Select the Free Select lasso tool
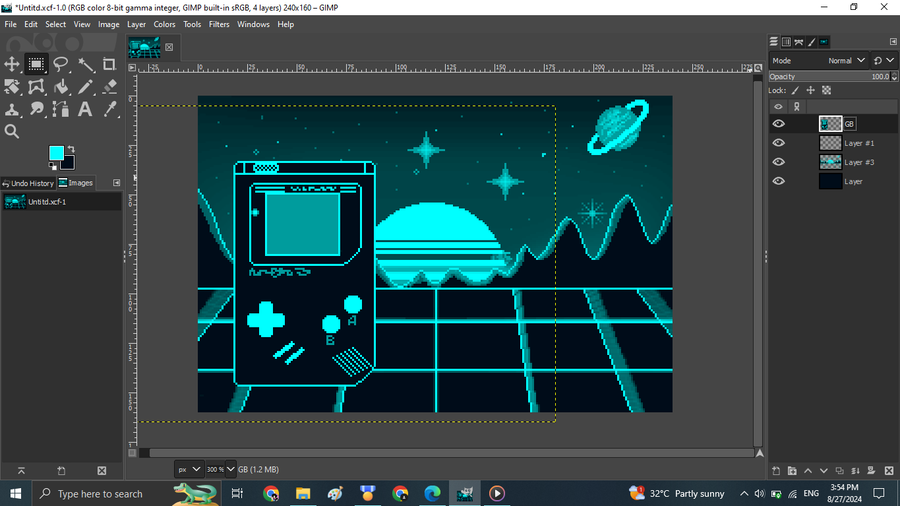The width and height of the screenshot is (900, 506). pos(60,64)
